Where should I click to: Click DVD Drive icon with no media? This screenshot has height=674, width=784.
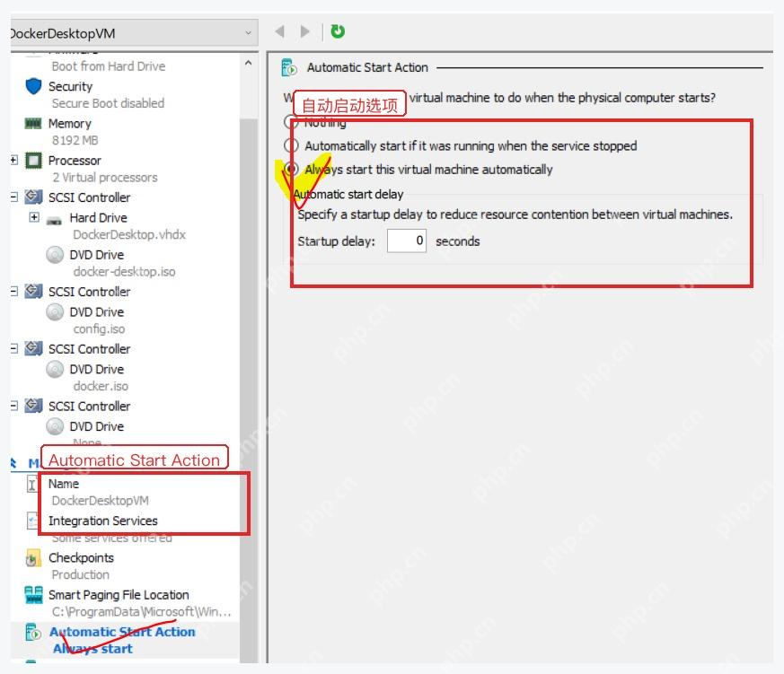point(55,426)
